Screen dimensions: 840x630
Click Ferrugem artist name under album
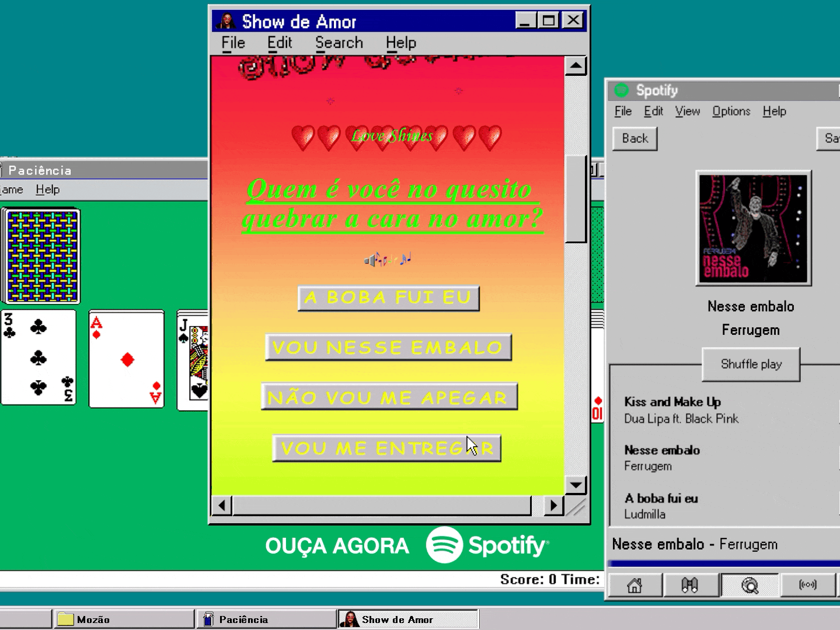tap(751, 330)
